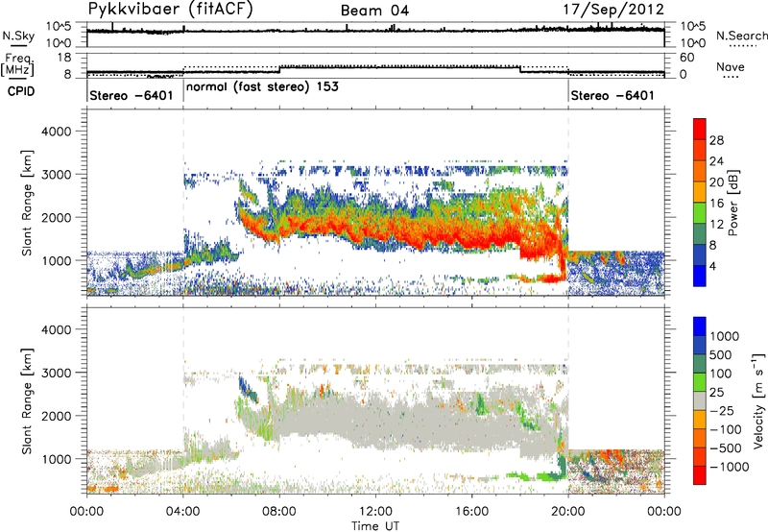Click the '18' tick on frequency axis
The height and width of the screenshot is (532, 768).
click(x=64, y=58)
